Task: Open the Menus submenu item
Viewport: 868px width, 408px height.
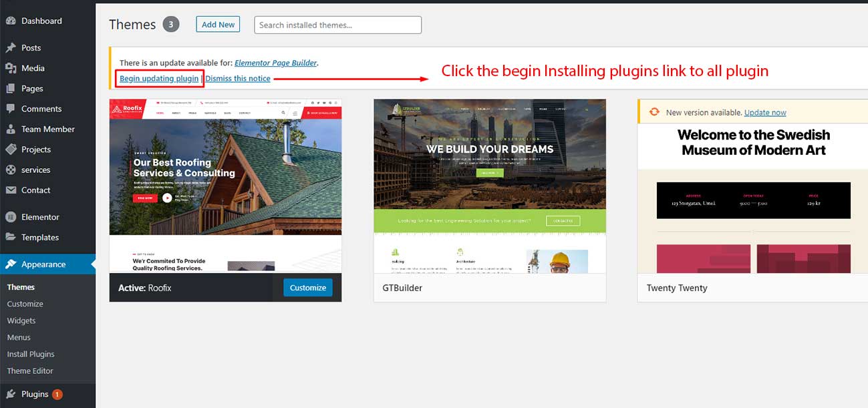Action: 19,337
